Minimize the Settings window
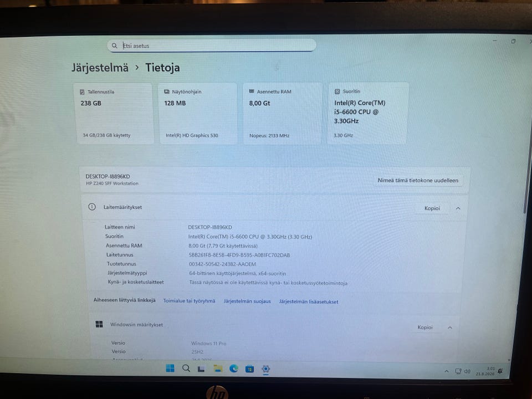The width and height of the screenshot is (532, 399). [495, 40]
